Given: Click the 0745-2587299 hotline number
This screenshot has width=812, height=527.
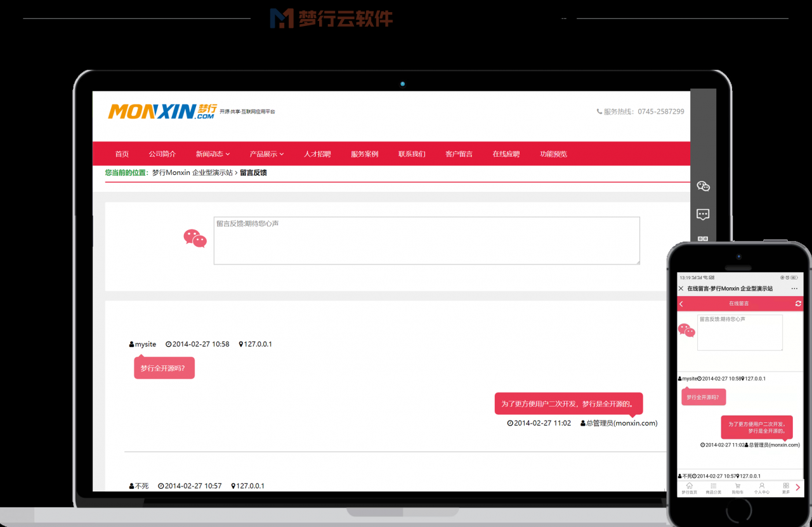Looking at the screenshot, I should coord(661,112).
